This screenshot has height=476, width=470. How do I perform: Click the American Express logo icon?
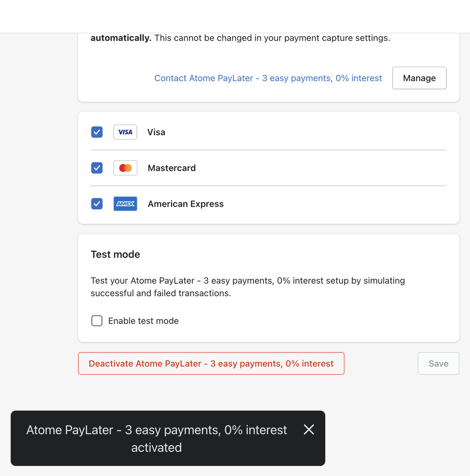tap(125, 203)
